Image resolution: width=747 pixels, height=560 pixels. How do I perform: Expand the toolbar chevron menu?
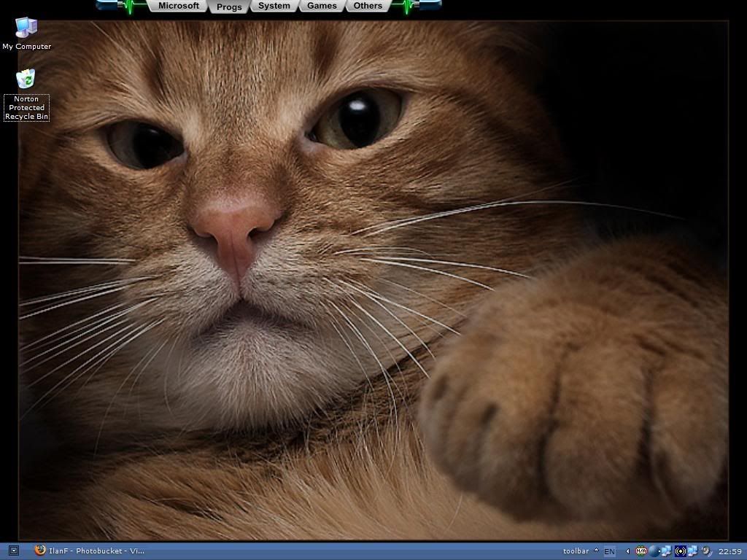(x=596, y=551)
